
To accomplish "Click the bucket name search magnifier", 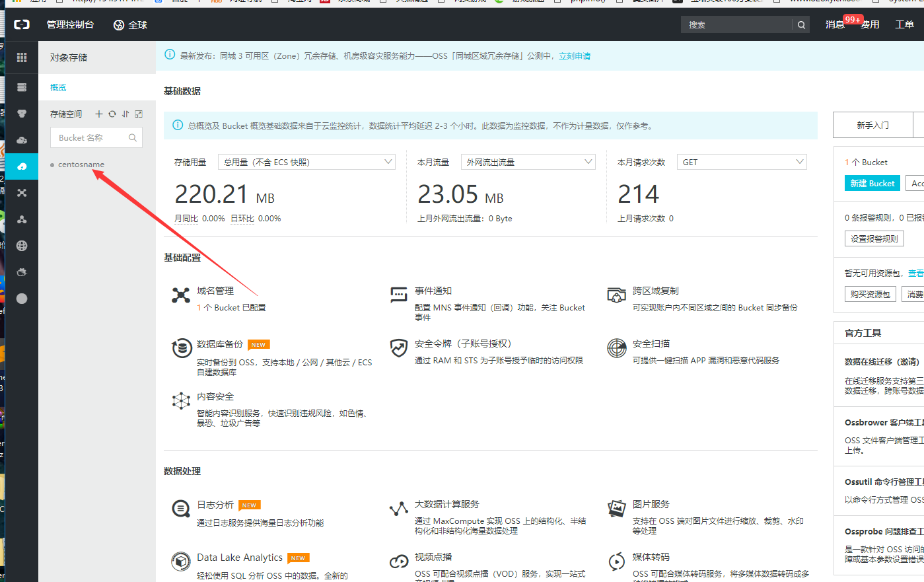I will (x=133, y=137).
